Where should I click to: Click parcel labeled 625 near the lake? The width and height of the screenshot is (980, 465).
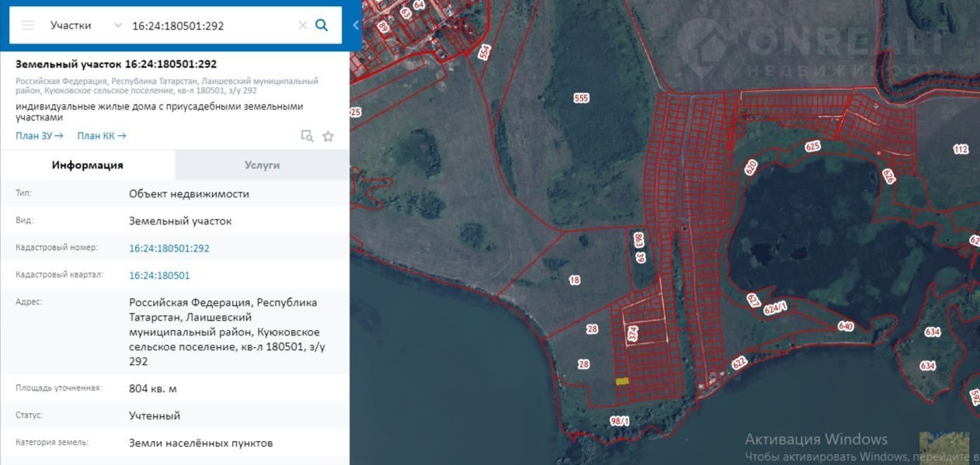point(813,146)
